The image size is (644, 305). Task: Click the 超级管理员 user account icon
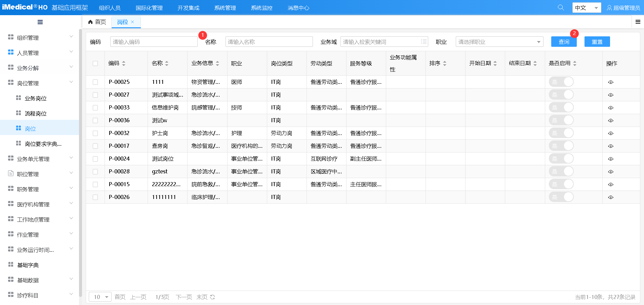[609, 7]
